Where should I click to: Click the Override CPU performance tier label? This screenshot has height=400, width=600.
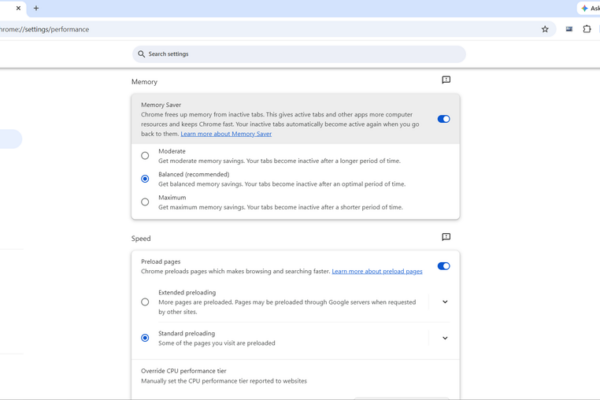coord(184,371)
